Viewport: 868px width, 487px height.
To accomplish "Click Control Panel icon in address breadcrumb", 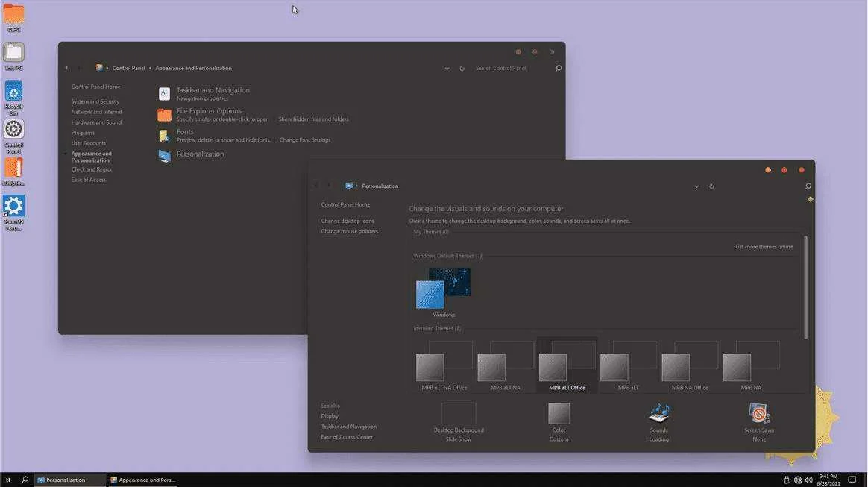I will pos(99,68).
